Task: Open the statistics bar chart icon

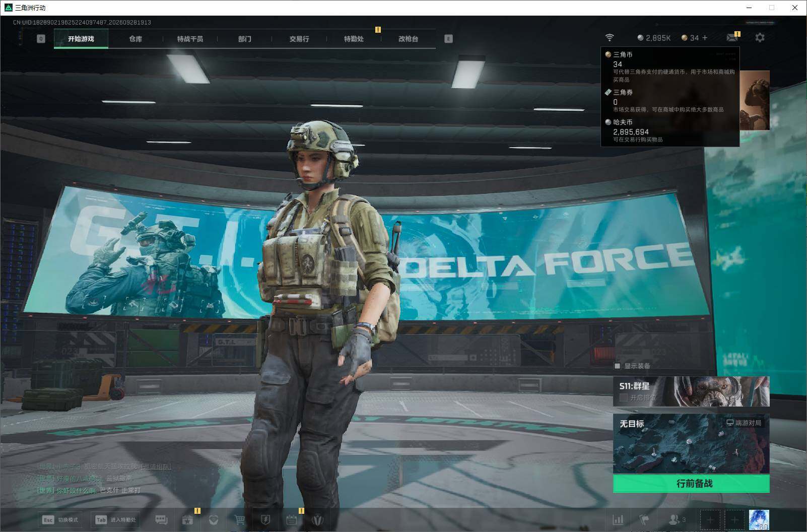Action: coord(618,519)
